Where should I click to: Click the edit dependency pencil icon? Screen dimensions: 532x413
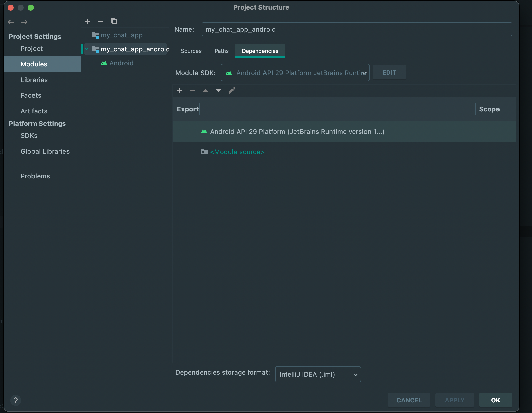pos(232,91)
